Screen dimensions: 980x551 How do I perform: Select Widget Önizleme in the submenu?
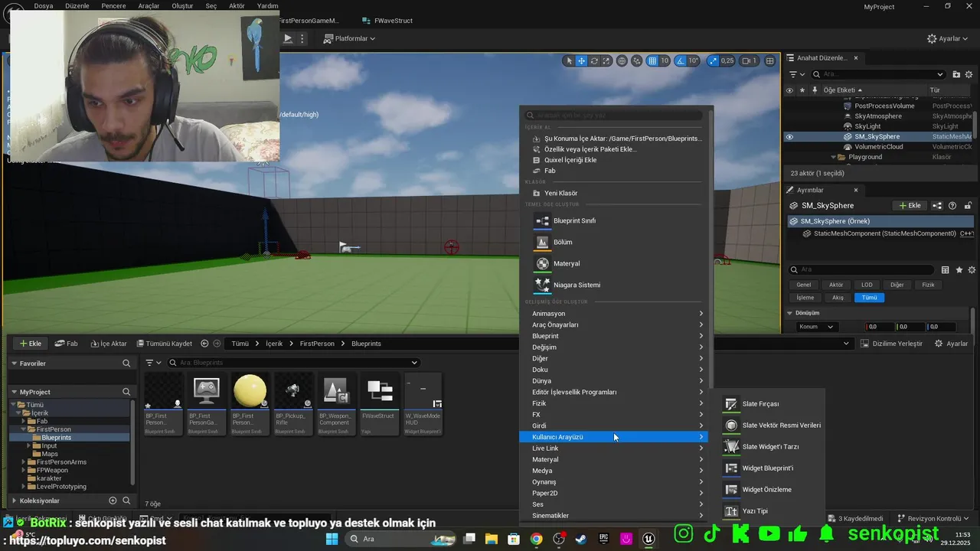tap(731, 490)
